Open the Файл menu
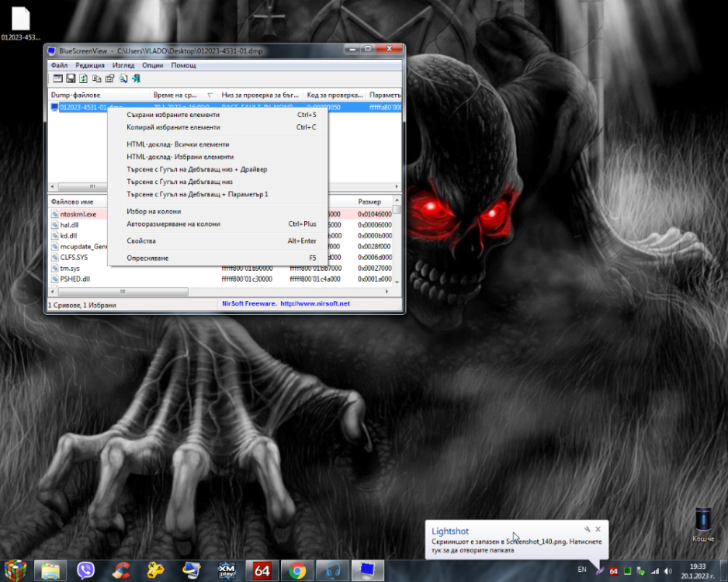Image resolution: width=728 pixels, height=582 pixels. [x=59, y=65]
